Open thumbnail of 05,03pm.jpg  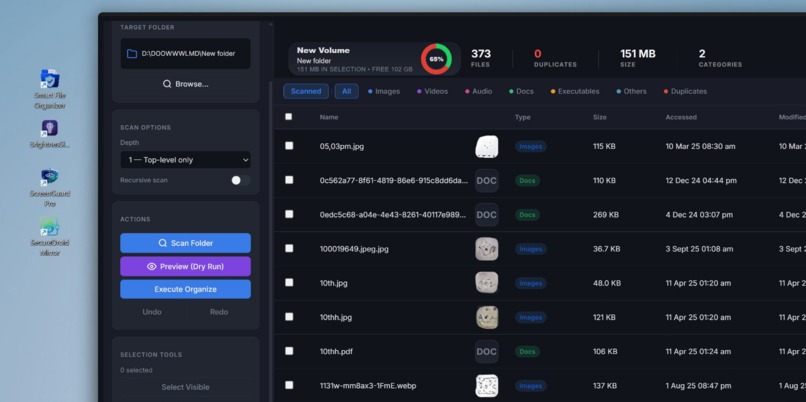coord(486,147)
